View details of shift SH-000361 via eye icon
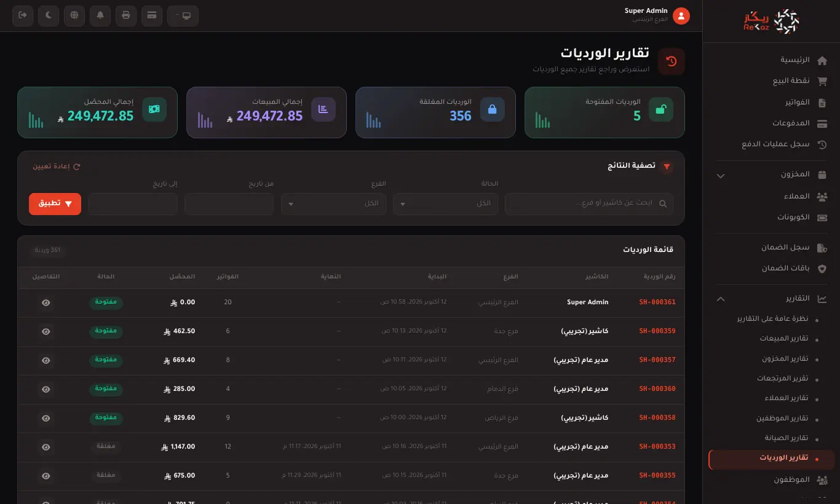The width and height of the screenshot is (840, 504). (x=46, y=302)
